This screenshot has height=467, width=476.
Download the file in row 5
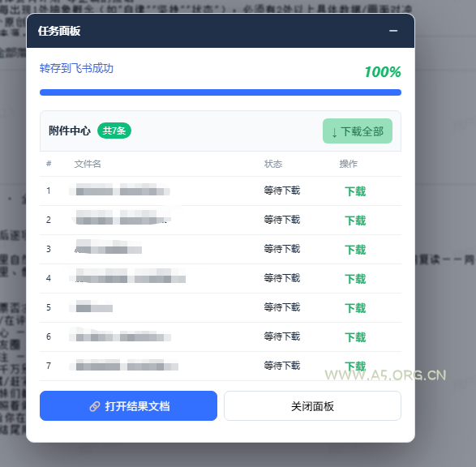point(355,308)
